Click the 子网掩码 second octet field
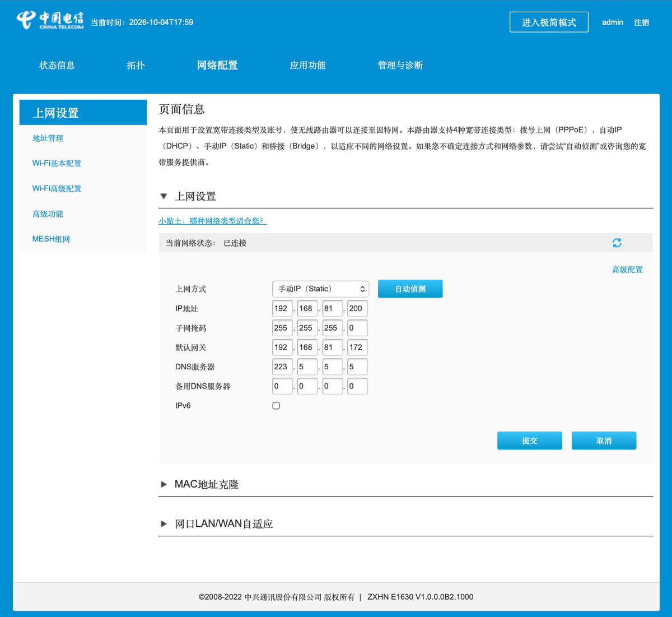Viewport: 672px width, 617px height. click(x=307, y=328)
